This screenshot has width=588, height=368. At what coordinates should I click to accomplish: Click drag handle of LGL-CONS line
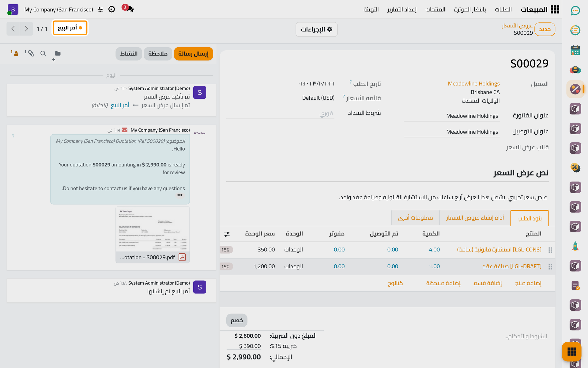click(x=550, y=250)
